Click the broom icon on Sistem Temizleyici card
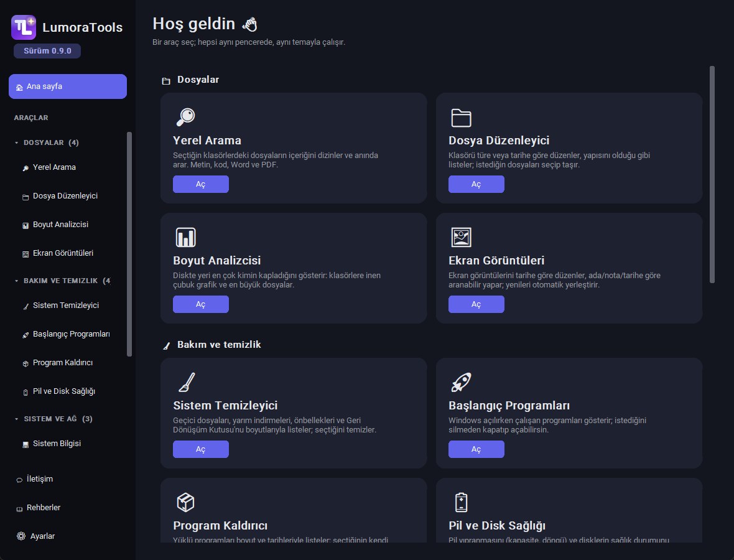734x560 pixels. coord(187,382)
